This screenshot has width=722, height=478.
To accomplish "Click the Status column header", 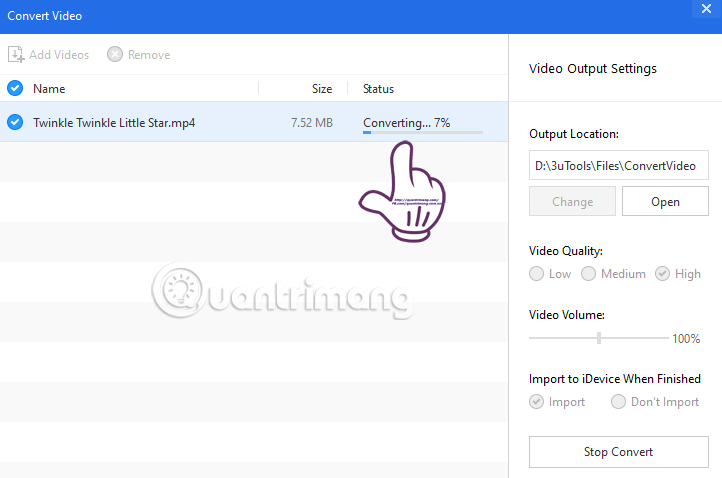I will coord(379,89).
